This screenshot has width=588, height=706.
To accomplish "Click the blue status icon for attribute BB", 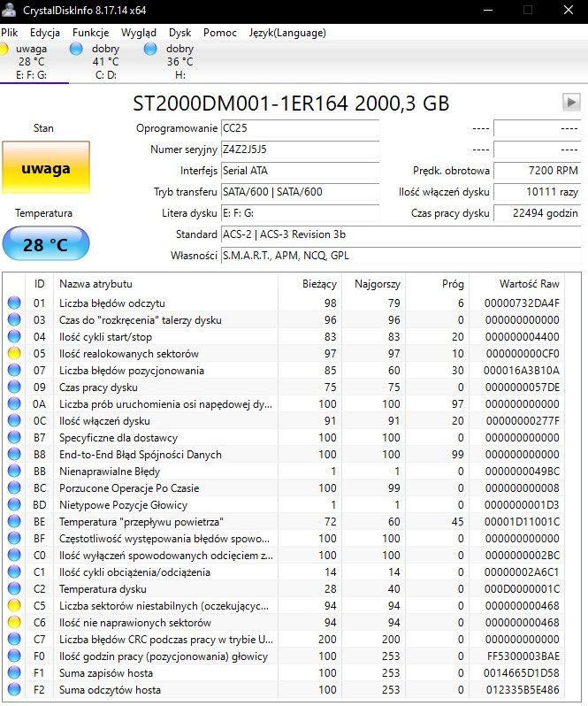I will [14, 471].
